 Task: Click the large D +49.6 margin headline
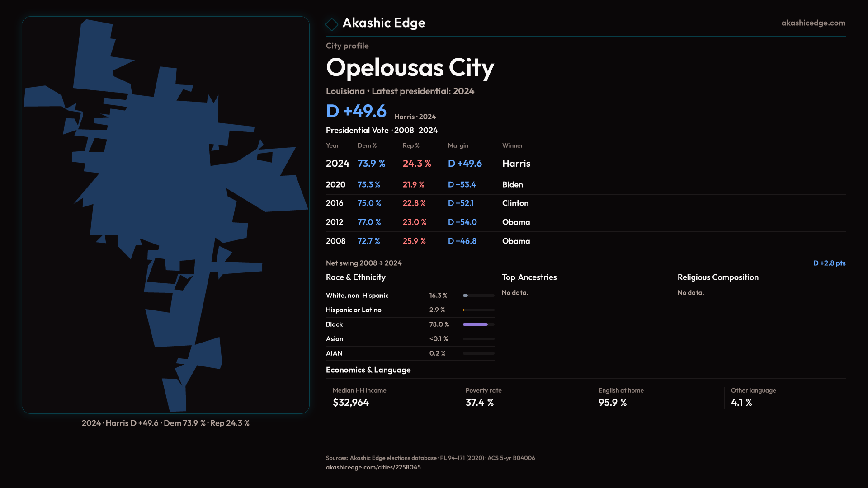(356, 111)
